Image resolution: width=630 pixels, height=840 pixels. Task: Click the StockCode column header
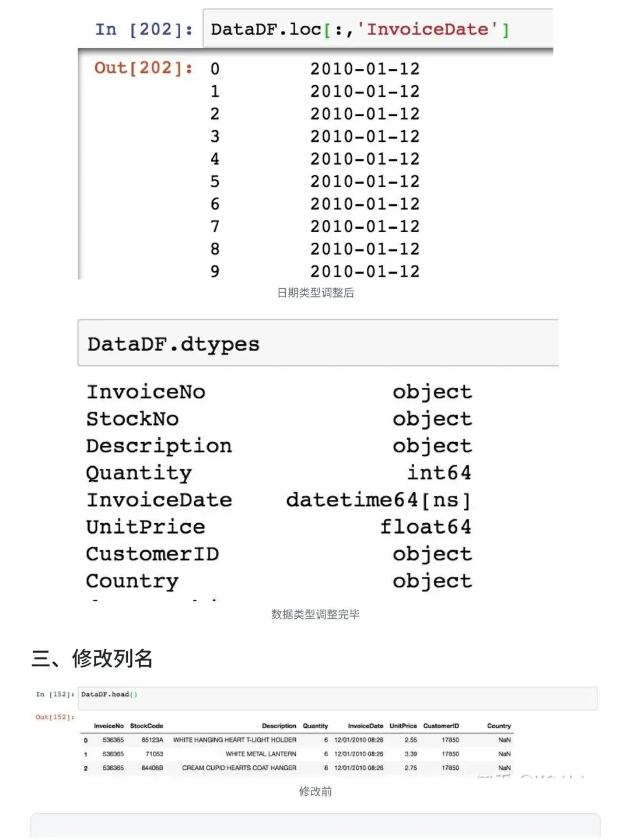coord(146,726)
